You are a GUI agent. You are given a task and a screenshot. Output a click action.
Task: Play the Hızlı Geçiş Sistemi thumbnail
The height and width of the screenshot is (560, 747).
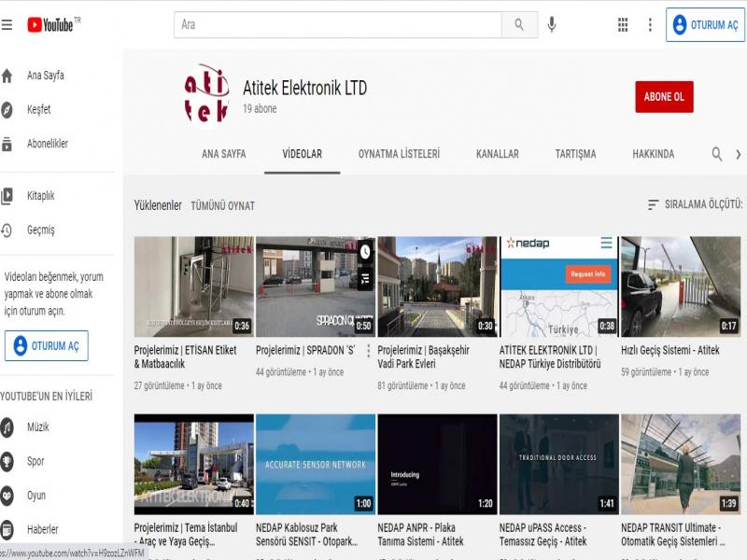[681, 287]
